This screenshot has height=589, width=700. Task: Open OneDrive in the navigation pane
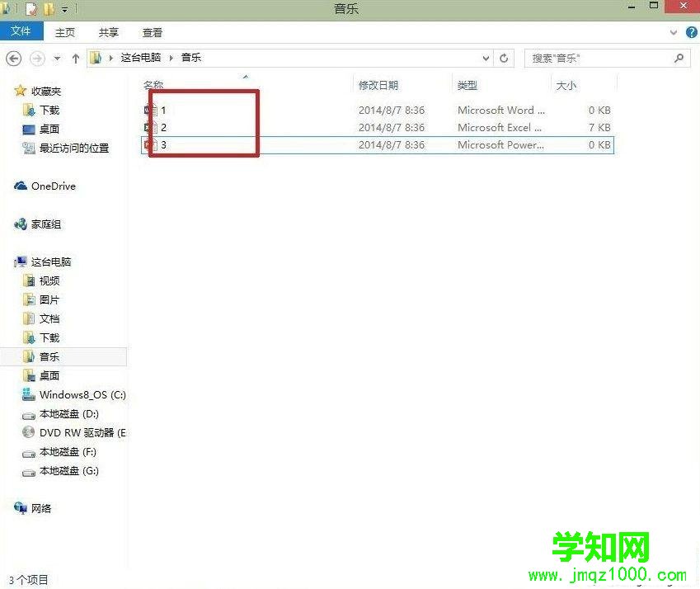pyautogui.click(x=53, y=186)
